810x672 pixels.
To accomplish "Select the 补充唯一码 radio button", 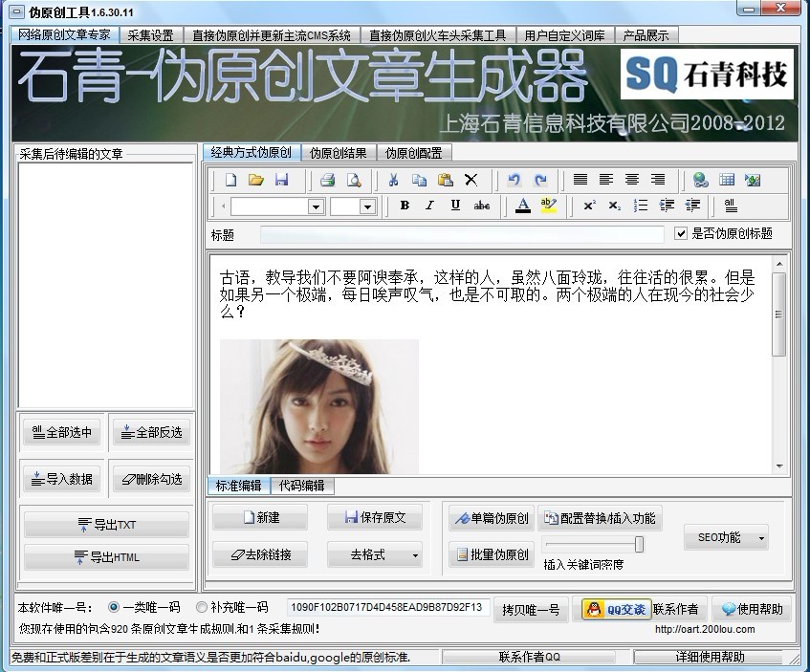I will pyautogui.click(x=202, y=607).
